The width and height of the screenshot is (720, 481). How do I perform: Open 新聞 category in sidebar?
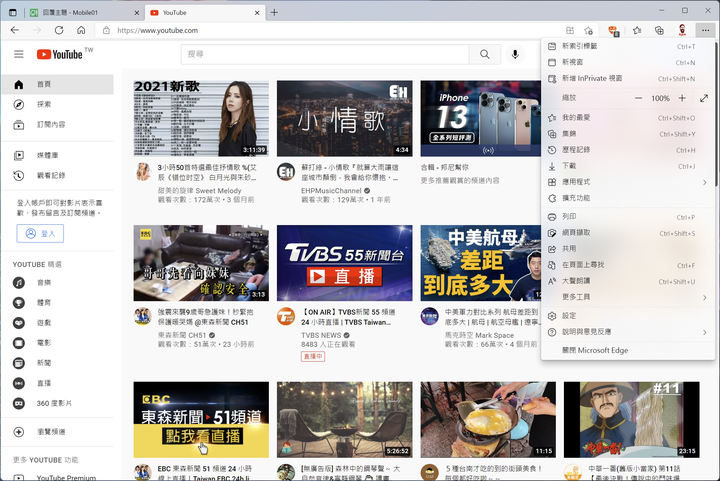[x=57, y=363]
